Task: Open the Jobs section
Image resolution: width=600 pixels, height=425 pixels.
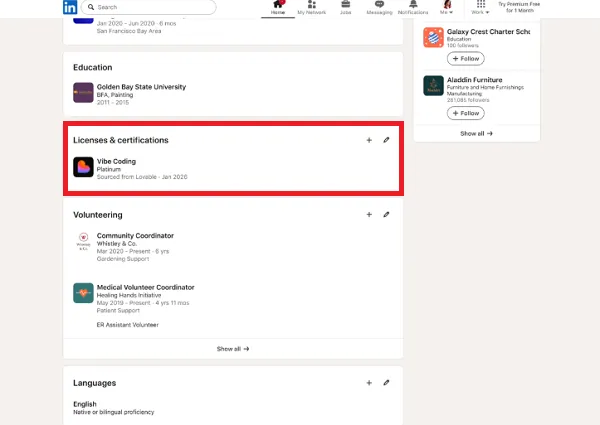Action: 345,8
